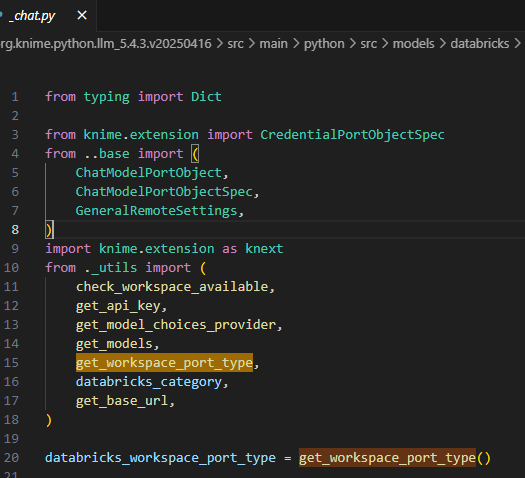Click 'Dict' on line 1
The image size is (525, 478).
(x=206, y=97)
